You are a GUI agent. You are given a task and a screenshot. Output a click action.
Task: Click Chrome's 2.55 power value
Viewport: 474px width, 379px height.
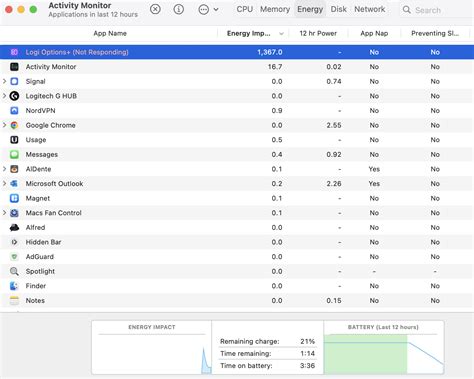[334, 125]
